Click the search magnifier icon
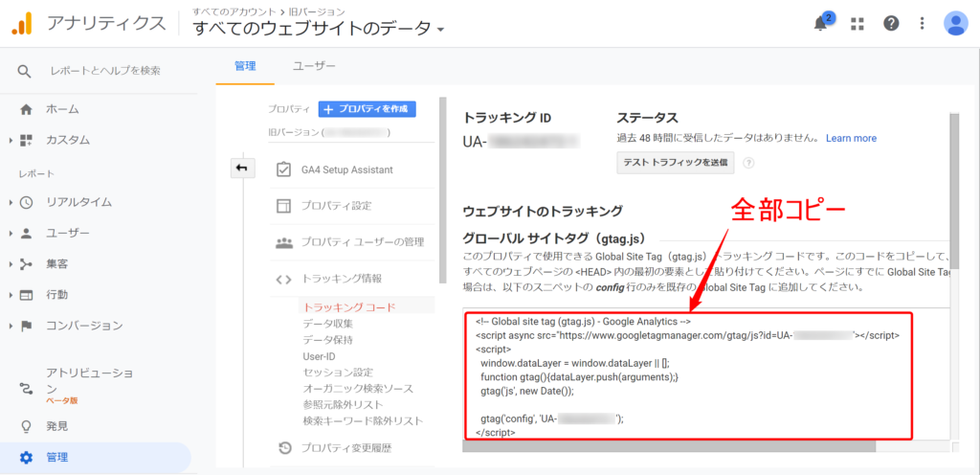980x475 pixels. pyautogui.click(x=24, y=71)
